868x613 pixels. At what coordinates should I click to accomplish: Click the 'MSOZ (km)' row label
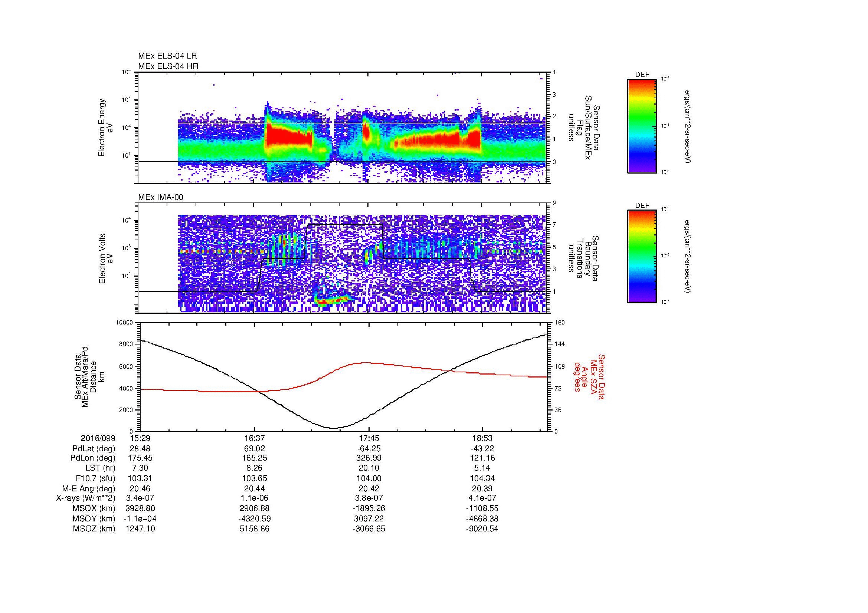pyautogui.click(x=94, y=529)
